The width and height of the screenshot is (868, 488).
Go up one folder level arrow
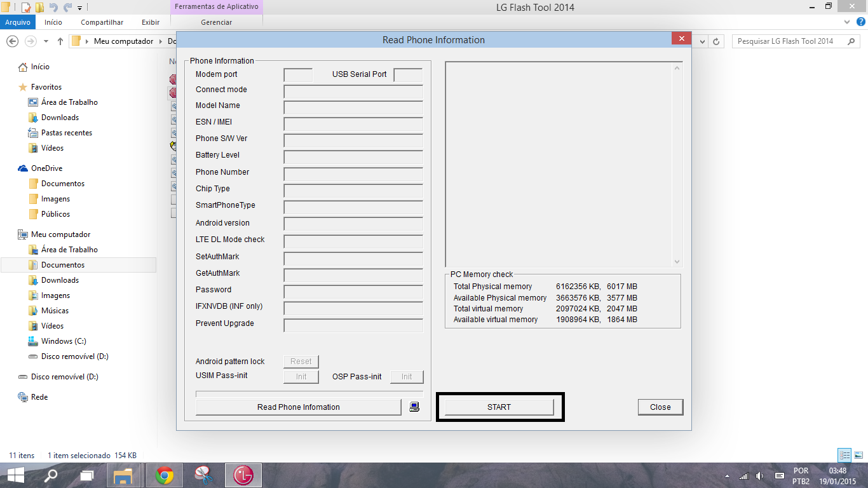click(x=60, y=41)
